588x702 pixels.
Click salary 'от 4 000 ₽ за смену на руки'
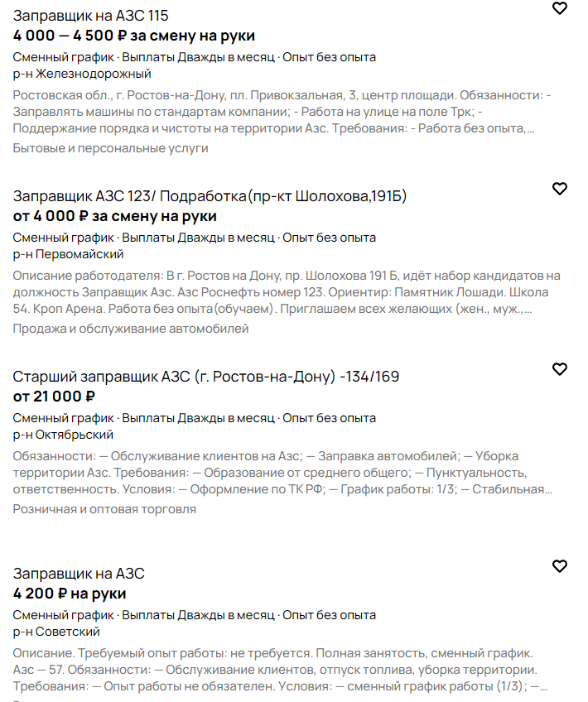click(115, 216)
